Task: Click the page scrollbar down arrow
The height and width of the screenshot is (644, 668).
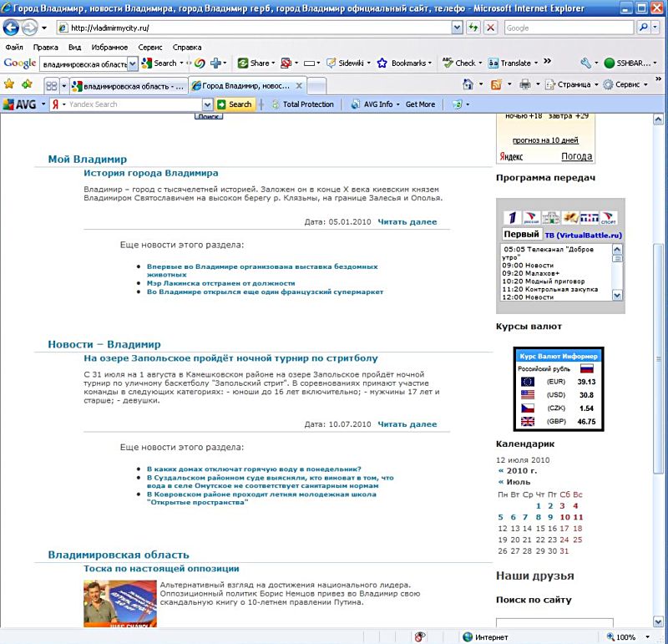Action: [658, 621]
